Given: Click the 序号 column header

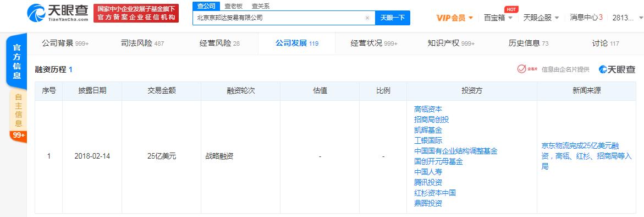Looking at the screenshot, I should tap(49, 91).
